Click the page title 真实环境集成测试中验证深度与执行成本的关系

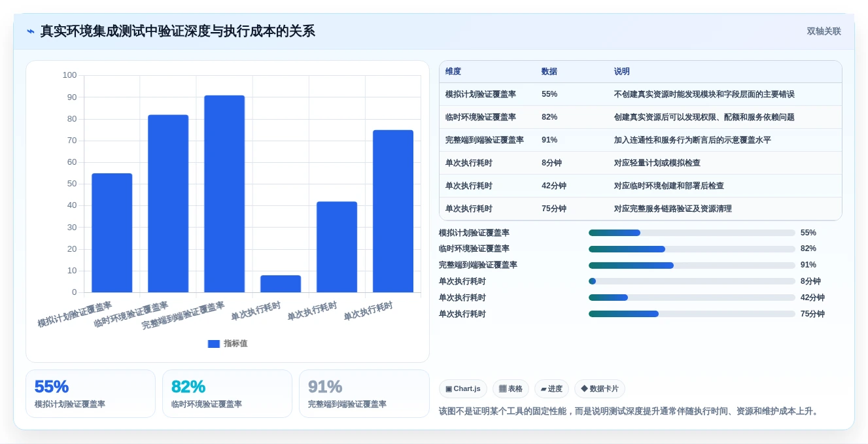[178, 31]
